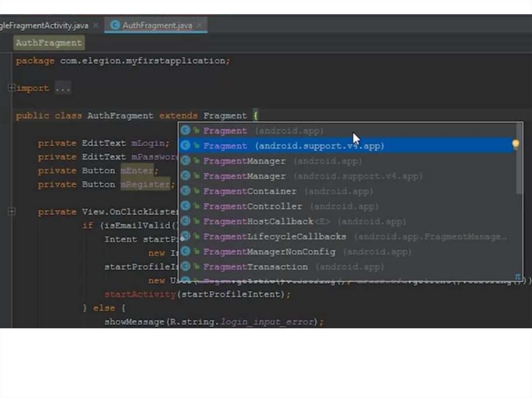Expand the folded import block in gutter

point(11,88)
